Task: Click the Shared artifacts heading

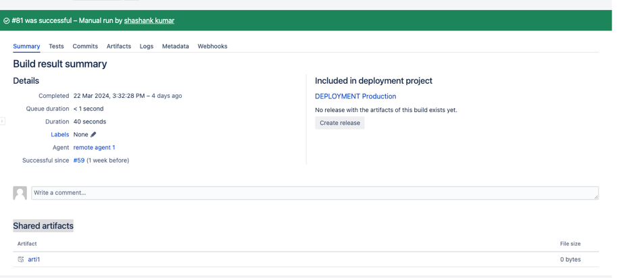Action: (43, 226)
